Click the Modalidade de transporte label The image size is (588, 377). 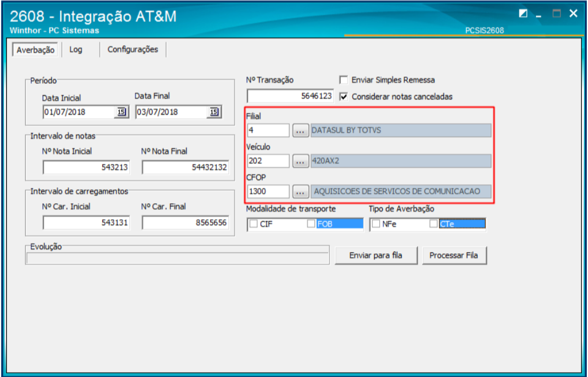pos(291,209)
